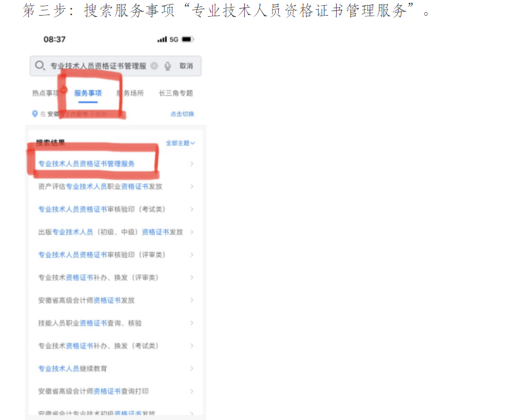Clear the search field text
Viewport: 512px width, 420px height.
154,66
